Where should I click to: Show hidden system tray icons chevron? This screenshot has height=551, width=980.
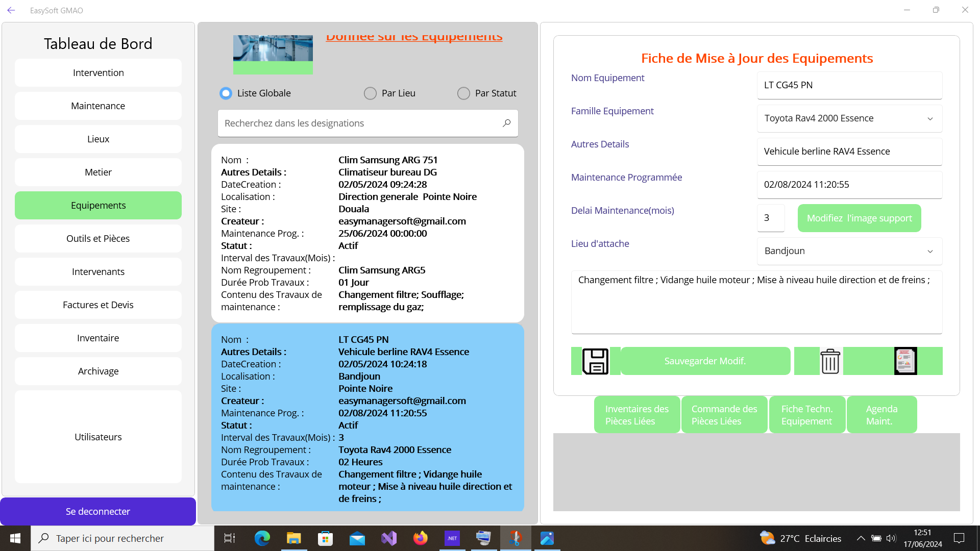pos(861,538)
